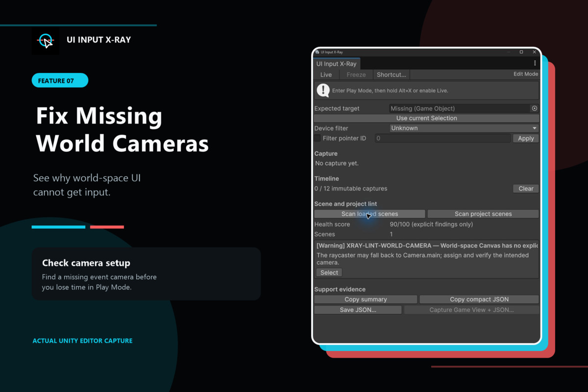Viewport: 588px width, 392px height.
Task: Click the 'No capture yet.' text
Action: click(337, 163)
